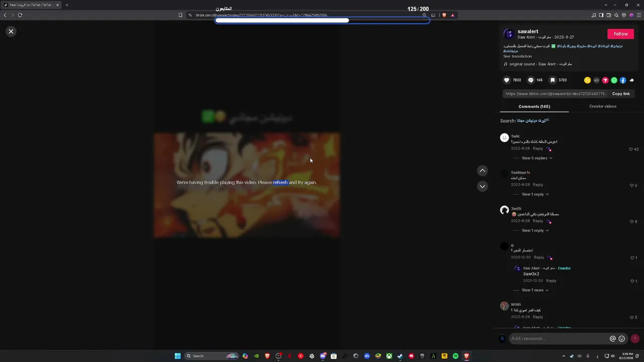
Task: Open more share options arrow
Action: (632, 80)
